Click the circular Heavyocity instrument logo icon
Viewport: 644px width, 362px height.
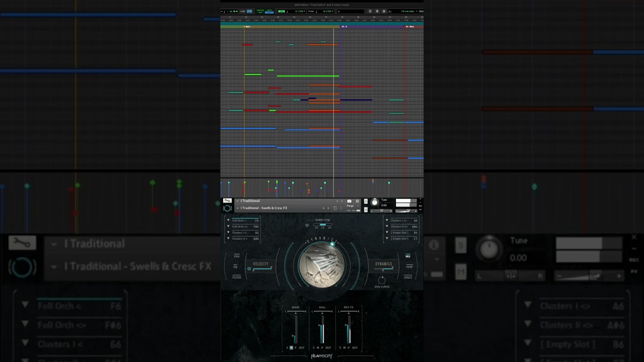(x=227, y=208)
